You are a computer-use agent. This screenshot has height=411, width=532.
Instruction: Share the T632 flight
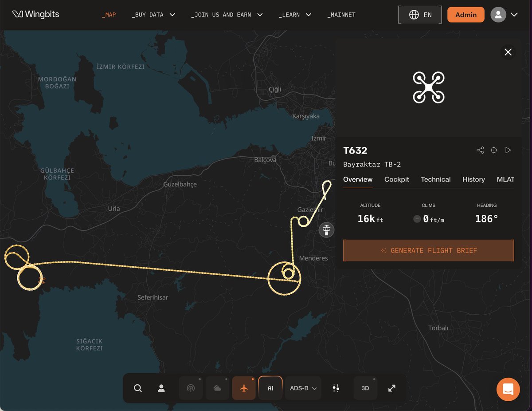pyautogui.click(x=480, y=150)
